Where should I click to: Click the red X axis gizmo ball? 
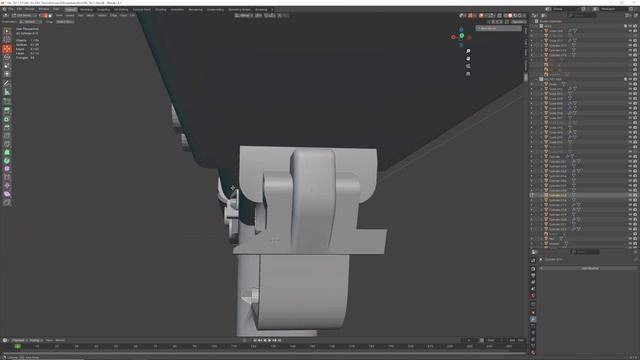[x=453, y=37]
